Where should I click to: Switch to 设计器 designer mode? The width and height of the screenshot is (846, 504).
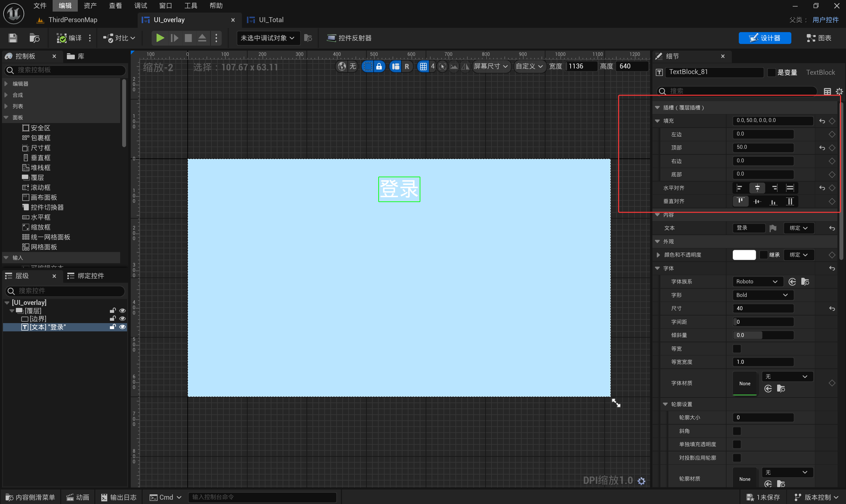[765, 38]
